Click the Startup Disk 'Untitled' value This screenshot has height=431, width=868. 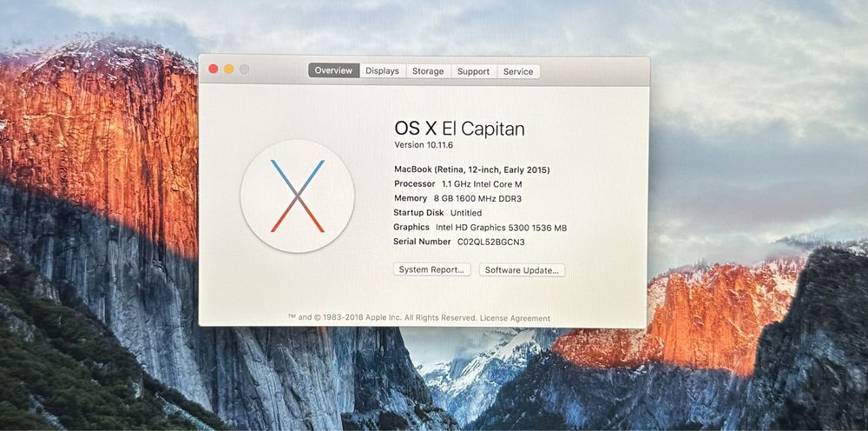click(466, 213)
